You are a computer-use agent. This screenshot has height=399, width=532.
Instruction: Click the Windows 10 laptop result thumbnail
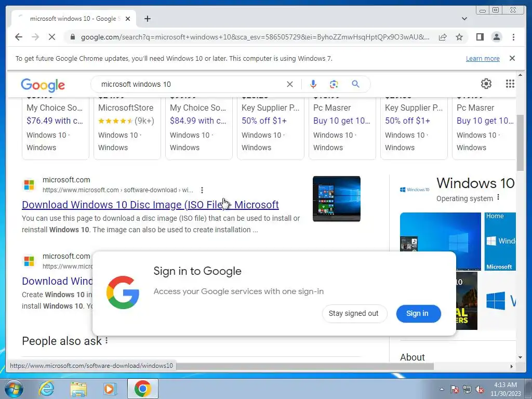pyautogui.click(x=336, y=199)
